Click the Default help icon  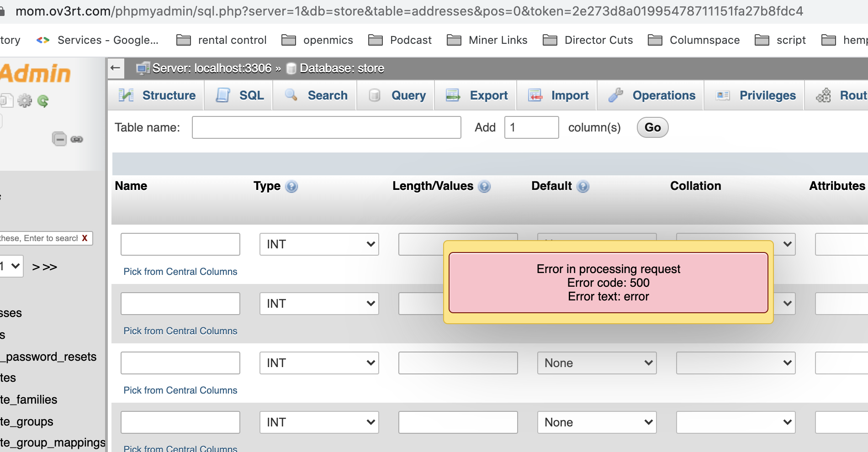tap(583, 186)
